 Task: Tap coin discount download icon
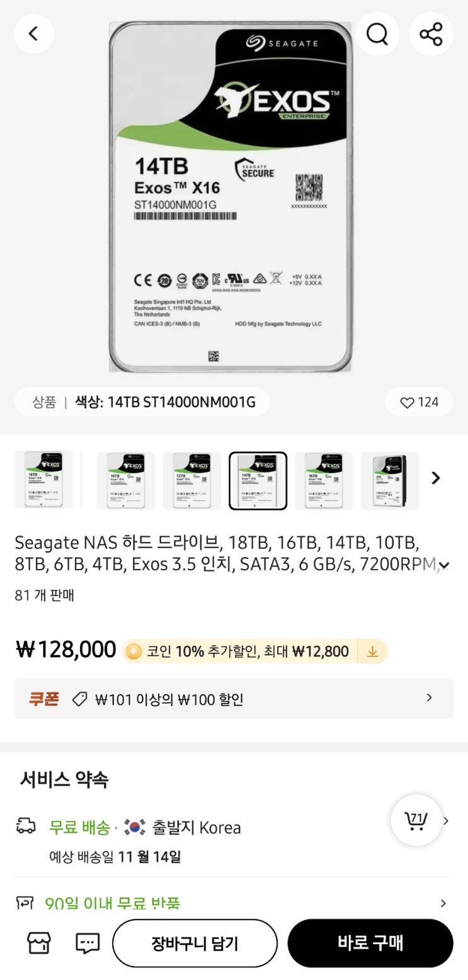click(372, 651)
